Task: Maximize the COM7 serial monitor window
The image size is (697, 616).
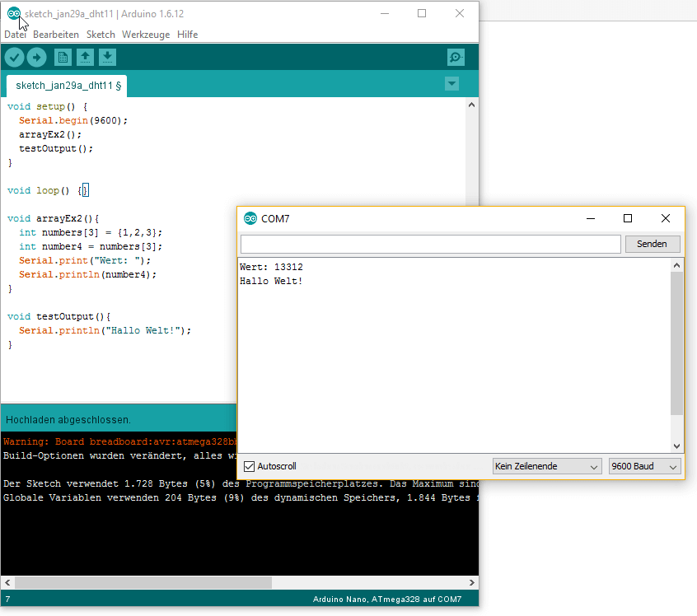Action: pyautogui.click(x=628, y=218)
